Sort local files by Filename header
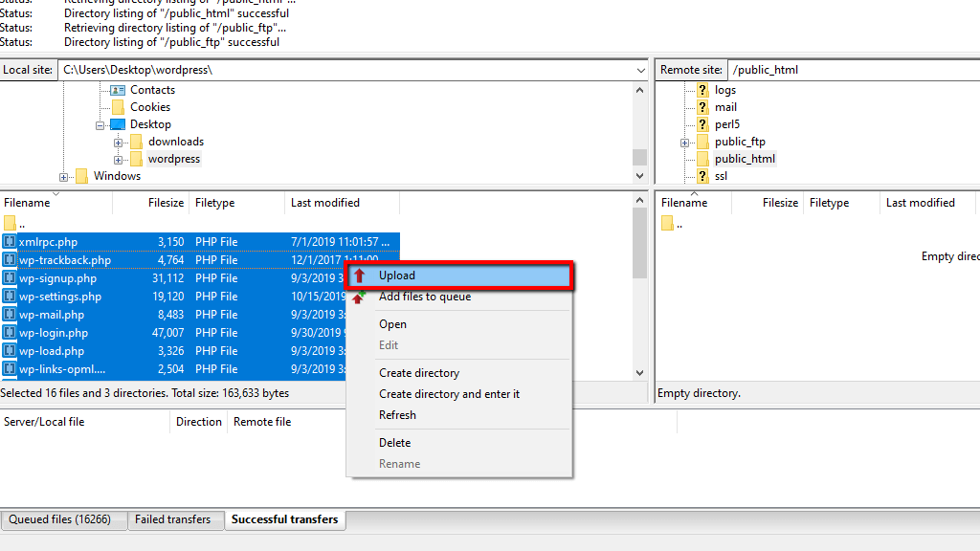Screen dimensions: 980x551 tap(56, 203)
